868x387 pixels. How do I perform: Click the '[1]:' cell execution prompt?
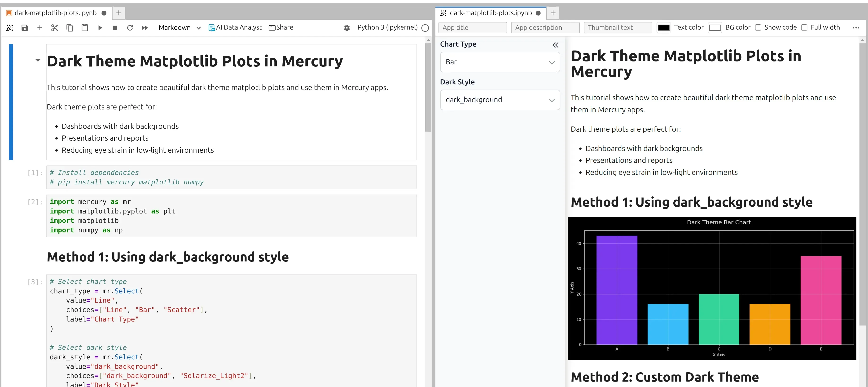click(35, 173)
